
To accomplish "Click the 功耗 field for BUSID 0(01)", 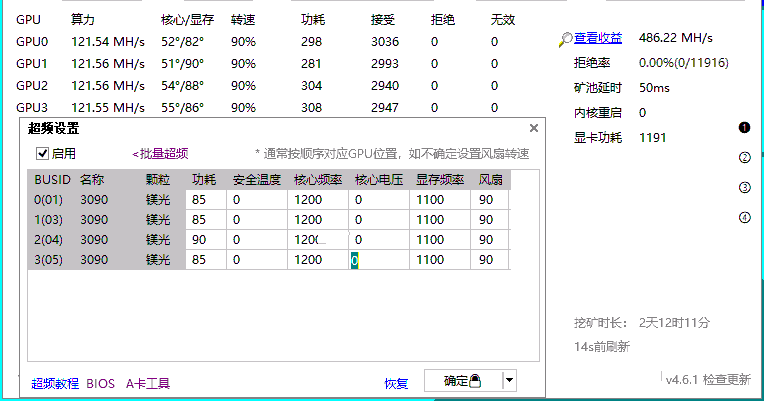I will (205, 200).
